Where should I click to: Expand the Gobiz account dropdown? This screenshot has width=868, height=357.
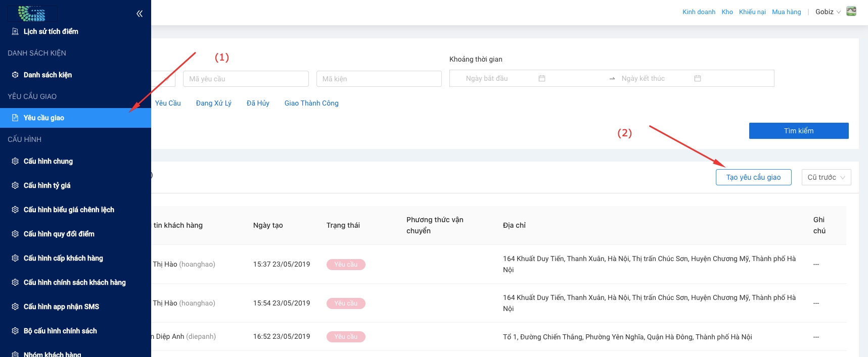point(828,12)
